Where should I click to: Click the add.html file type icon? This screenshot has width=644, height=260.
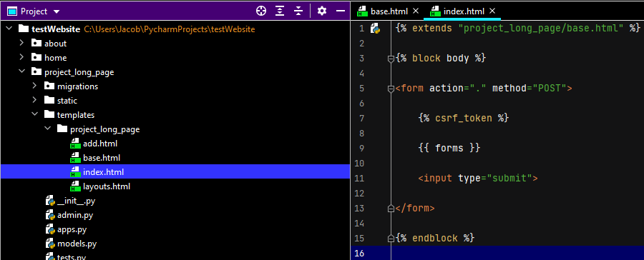(75, 144)
